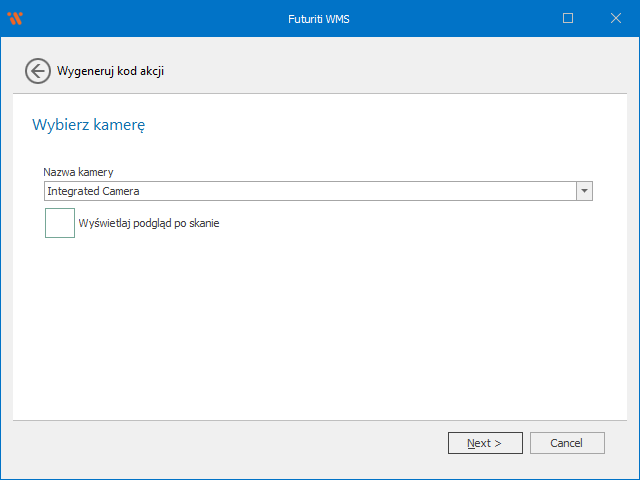640x480 pixels.
Task: Click the word 'Wygeneruj' beside the back arrow
Action: tap(84, 71)
